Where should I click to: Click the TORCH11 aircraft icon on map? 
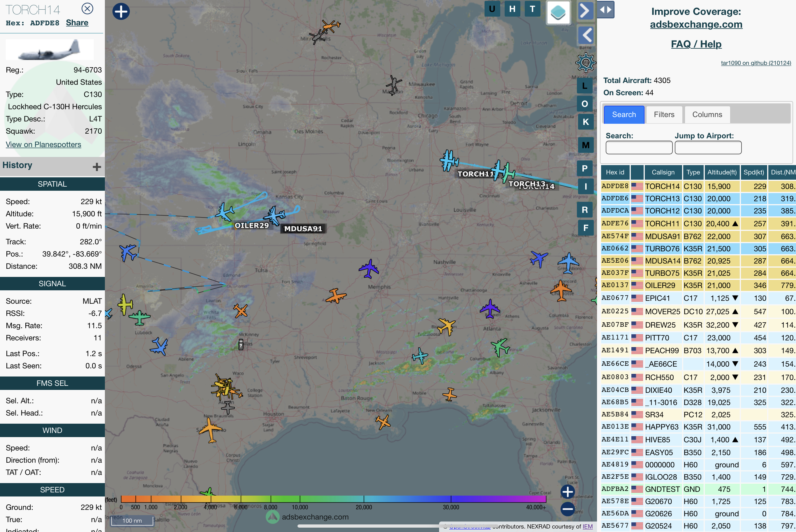pos(449,160)
